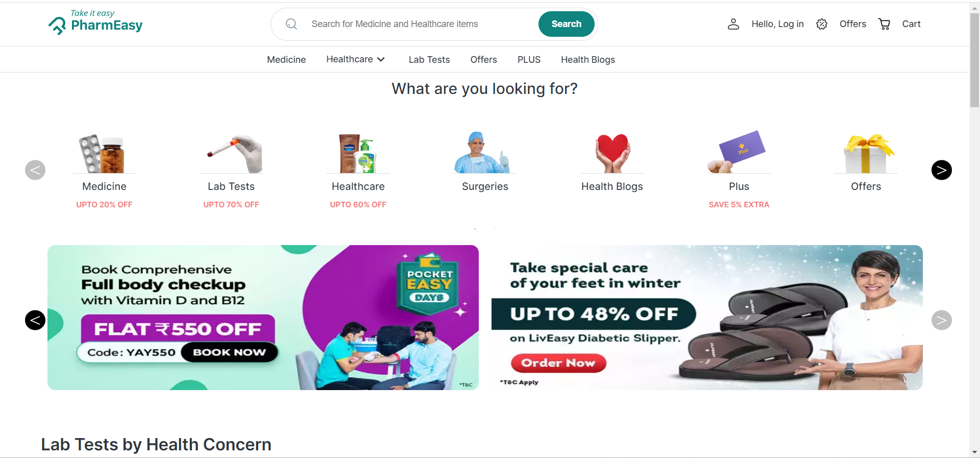Image resolution: width=980 pixels, height=458 pixels.
Task: Click the Health Blogs heart icon
Action: click(x=612, y=153)
